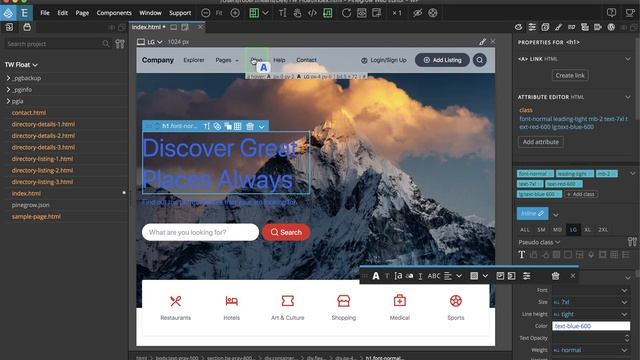The height and width of the screenshot is (360, 640).
Task: Open the coffee cup icon at top right
Action: (630, 13)
